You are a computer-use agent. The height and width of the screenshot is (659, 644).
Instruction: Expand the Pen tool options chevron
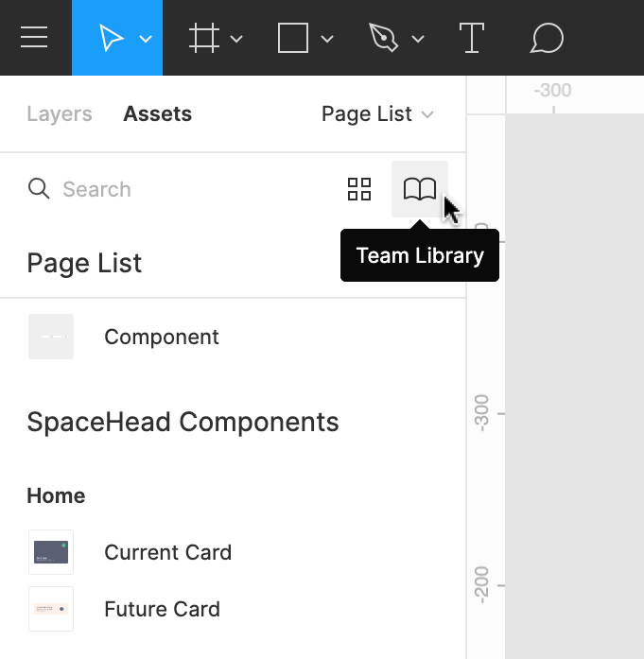pyautogui.click(x=418, y=39)
